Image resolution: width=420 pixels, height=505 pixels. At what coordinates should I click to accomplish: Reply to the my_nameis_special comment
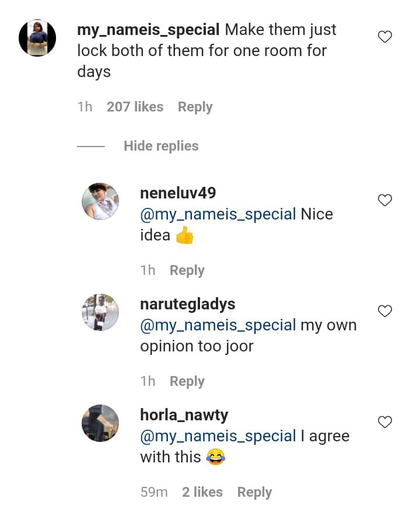point(195,107)
